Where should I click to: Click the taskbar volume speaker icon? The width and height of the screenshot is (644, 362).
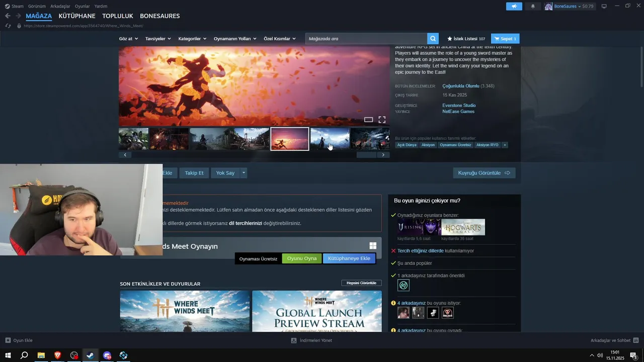click(x=600, y=355)
